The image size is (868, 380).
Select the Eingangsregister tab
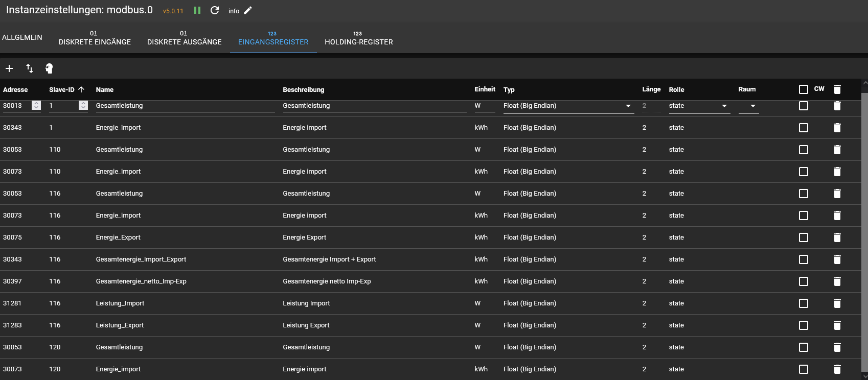point(273,37)
